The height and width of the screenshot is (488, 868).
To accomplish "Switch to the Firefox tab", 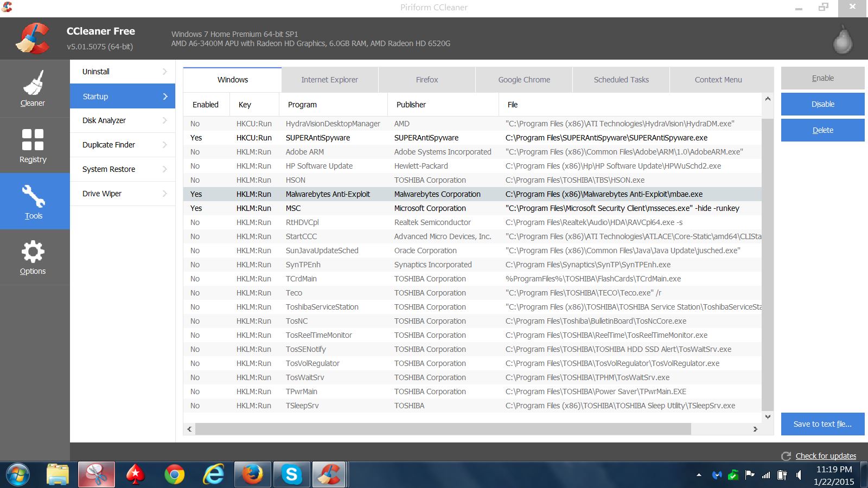I will click(x=427, y=80).
